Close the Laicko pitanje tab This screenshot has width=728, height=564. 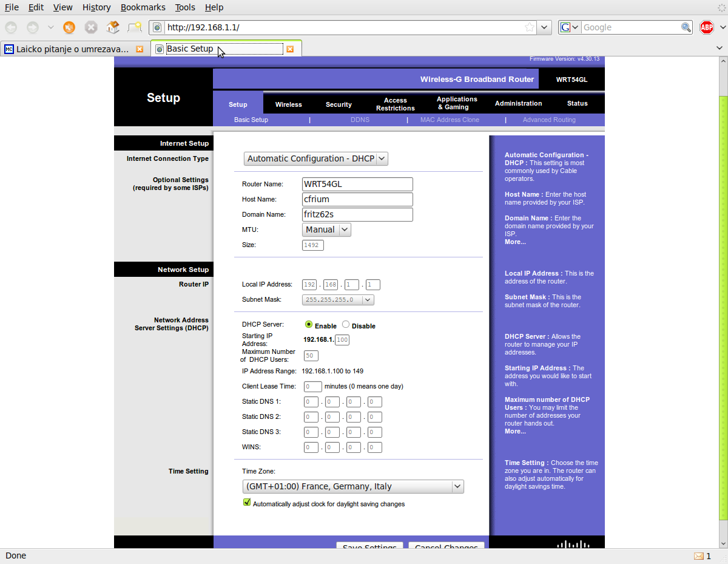point(140,49)
